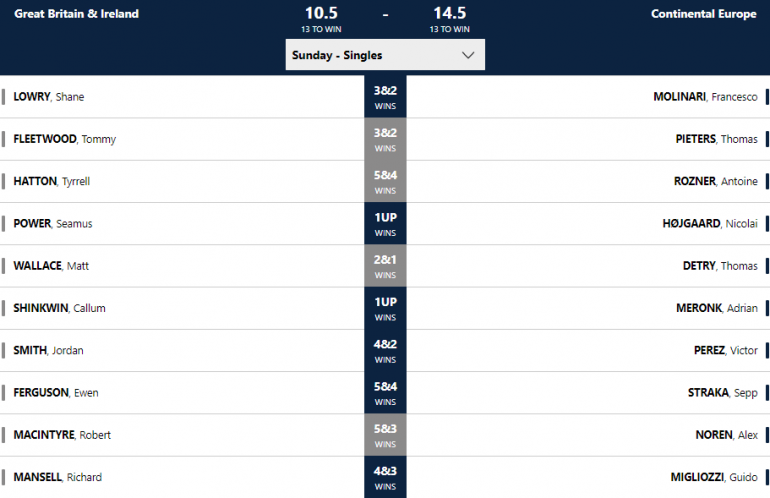Click the 14.5 Continental Europe score
770x498 pixels.
(449, 13)
